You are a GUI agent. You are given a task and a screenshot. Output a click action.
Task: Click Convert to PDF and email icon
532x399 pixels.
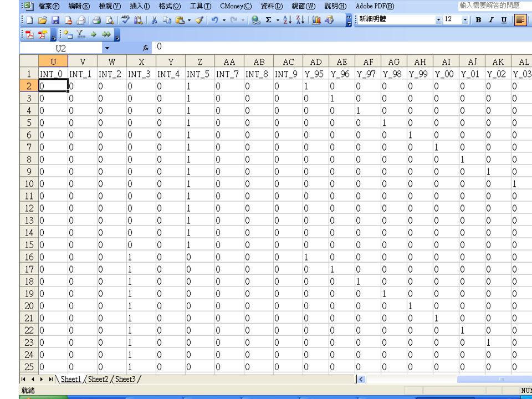(43, 34)
